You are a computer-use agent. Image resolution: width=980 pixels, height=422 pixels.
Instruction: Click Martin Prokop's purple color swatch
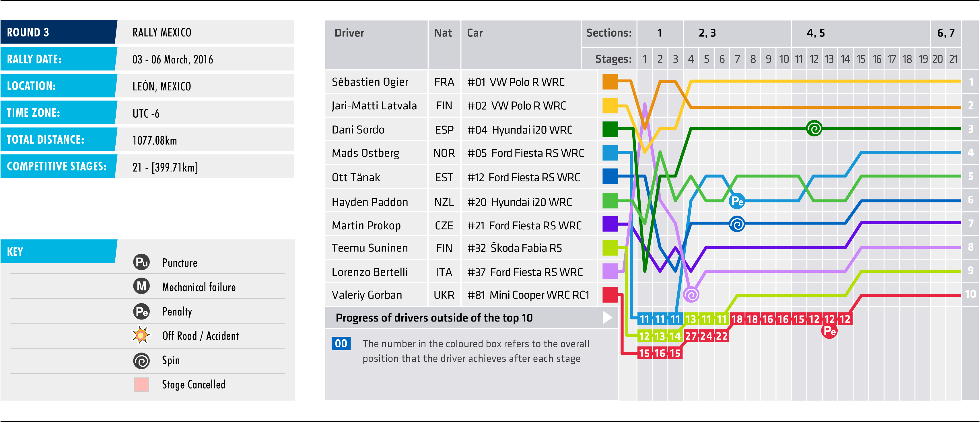tap(610, 224)
